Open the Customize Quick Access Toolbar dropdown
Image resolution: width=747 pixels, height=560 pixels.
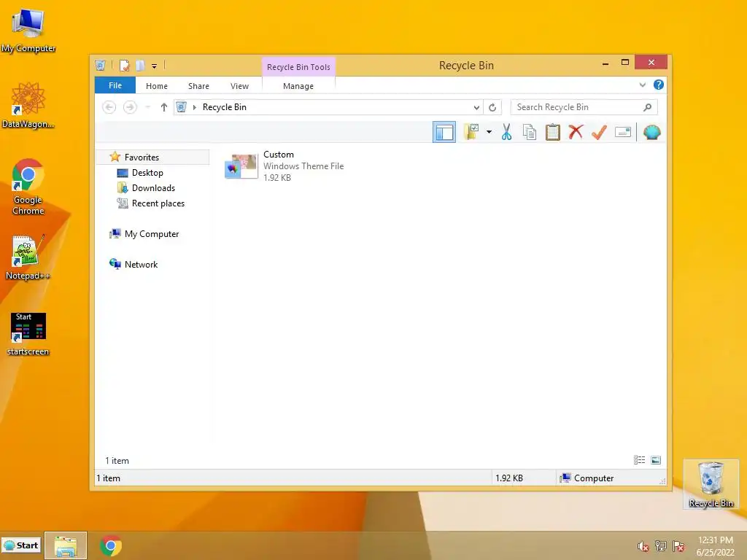[155, 66]
